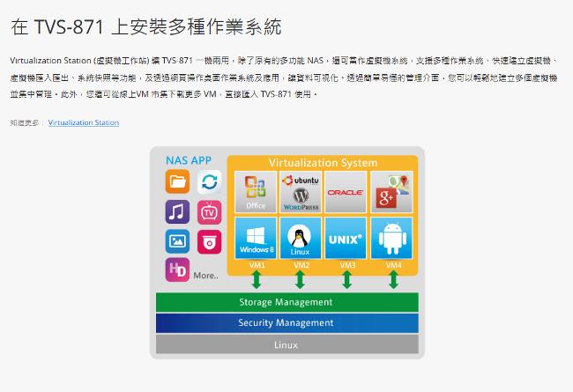Click the Windows 8 VM1 tile

(256, 238)
